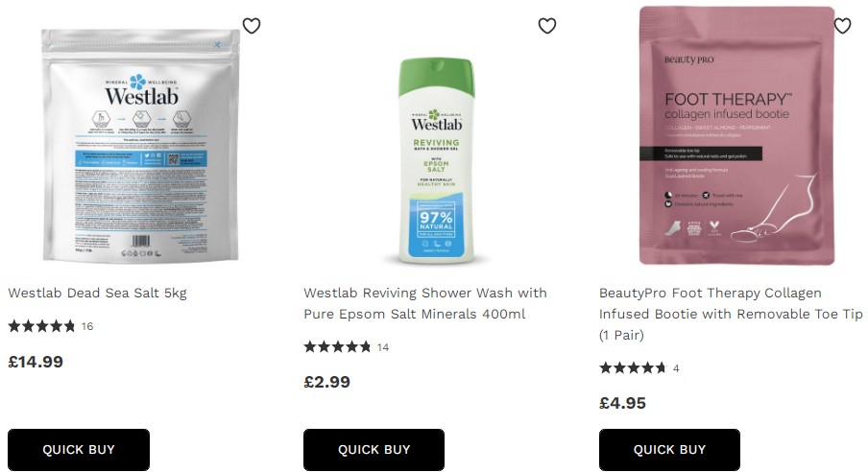Open the Westlab Dead Sea Salt 5kg title link
The image size is (868, 472).
click(97, 293)
